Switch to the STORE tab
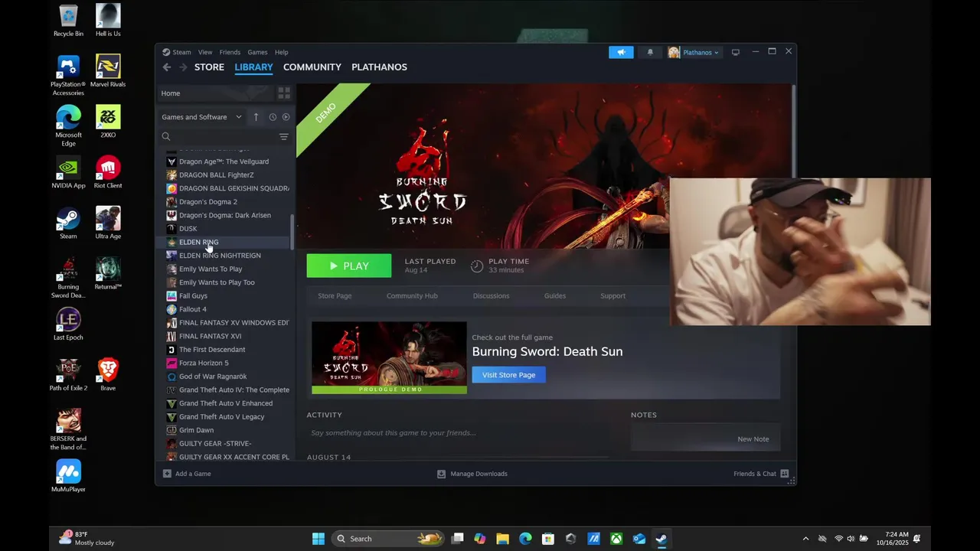Image resolution: width=980 pixels, height=551 pixels. pos(209,67)
